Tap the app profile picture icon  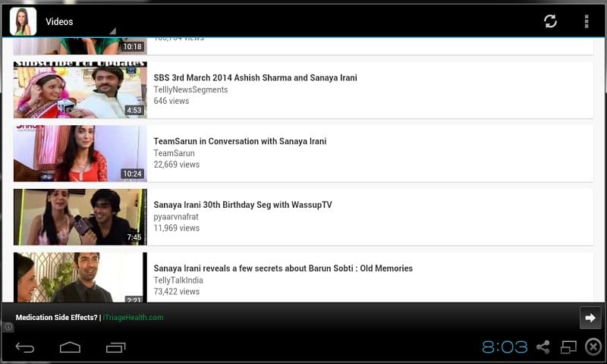[24, 21]
